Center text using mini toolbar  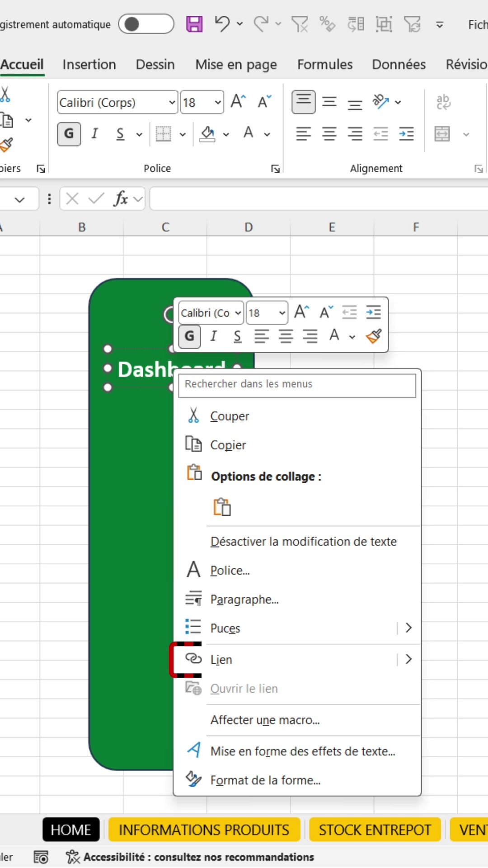pyautogui.click(x=286, y=336)
